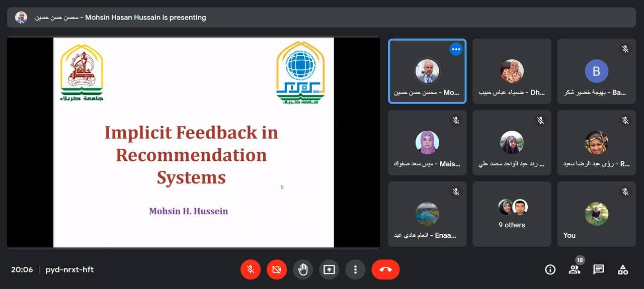Toggle the microphone mute button
The height and width of the screenshot is (289, 644).
click(251, 270)
